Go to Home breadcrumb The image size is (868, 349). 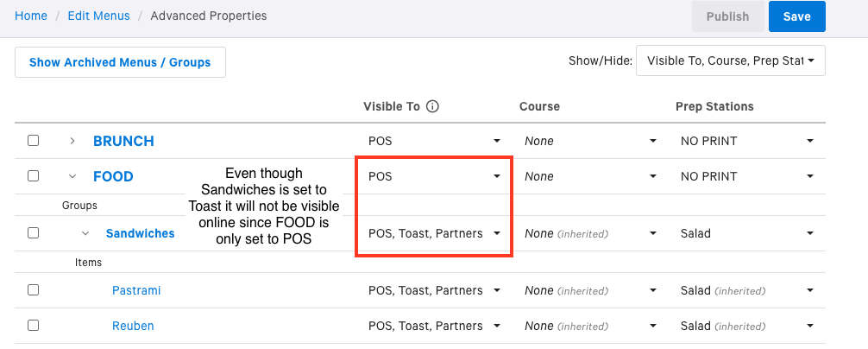[x=30, y=16]
